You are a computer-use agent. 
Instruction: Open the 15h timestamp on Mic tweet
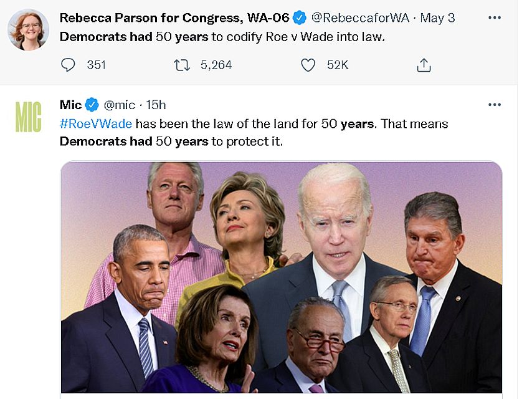156,105
